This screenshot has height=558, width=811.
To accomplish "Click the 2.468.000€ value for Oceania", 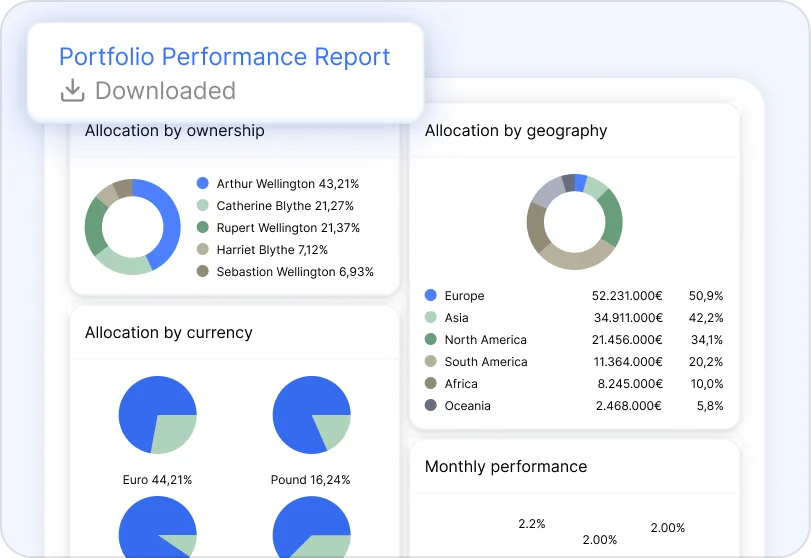I will (x=629, y=405).
